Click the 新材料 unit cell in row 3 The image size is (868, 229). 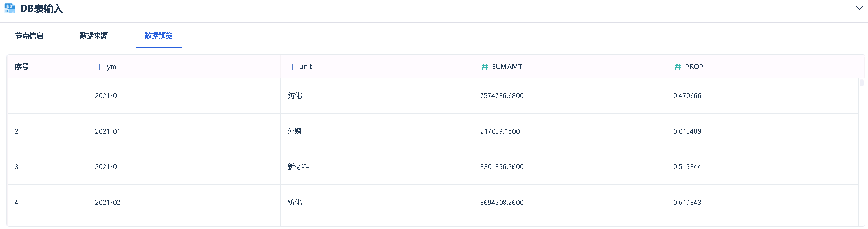[x=298, y=167]
